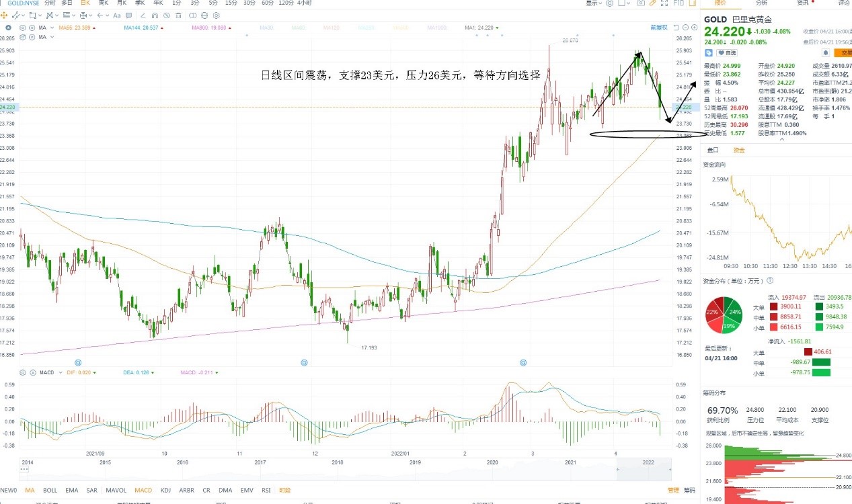This screenshot has height=504, width=852.
Task: Expand the rectangle tool dropdown arrow
Action: (40, 15)
